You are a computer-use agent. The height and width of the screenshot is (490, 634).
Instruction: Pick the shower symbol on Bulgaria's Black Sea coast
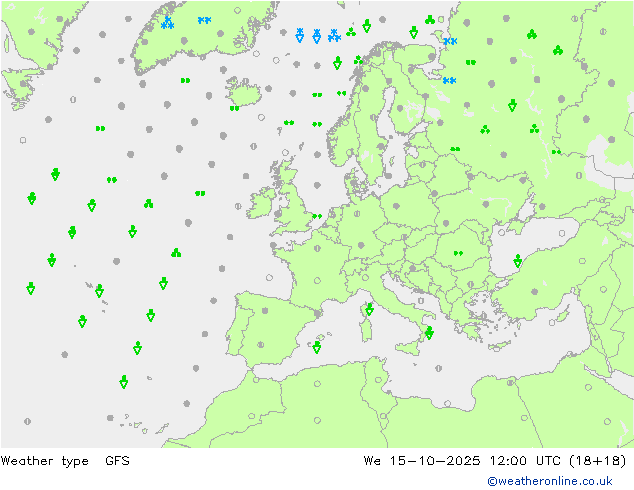pyautogui.click(x=518, y=261)
